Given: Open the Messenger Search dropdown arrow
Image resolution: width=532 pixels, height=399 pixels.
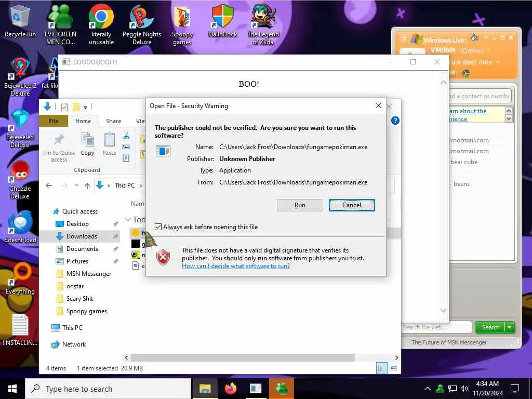Looking at the screenshot, I should 509,327.
